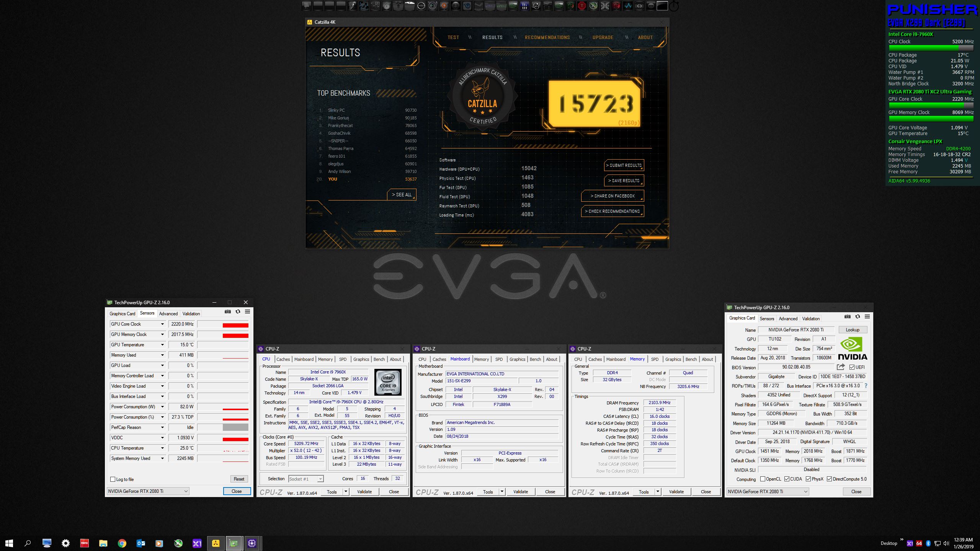Click Reset in GPU-Z Sensors window

click(239, 479)
